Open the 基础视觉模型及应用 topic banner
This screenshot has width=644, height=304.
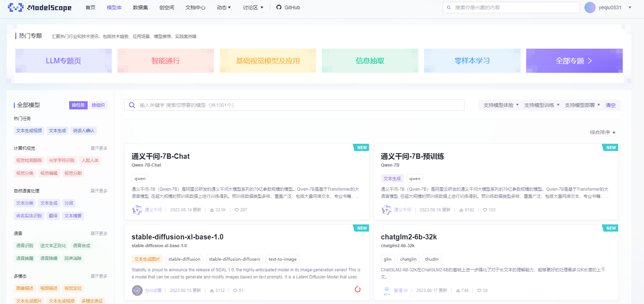(x=268, y=61)
